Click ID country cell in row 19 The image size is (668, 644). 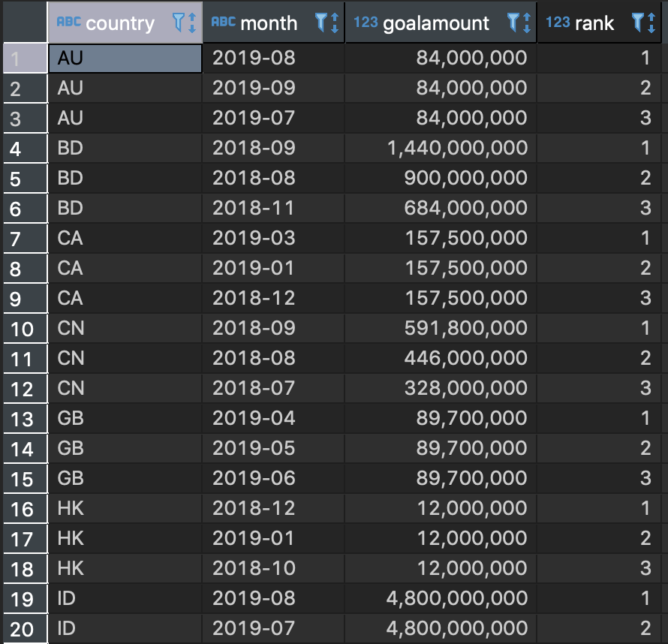125,598
